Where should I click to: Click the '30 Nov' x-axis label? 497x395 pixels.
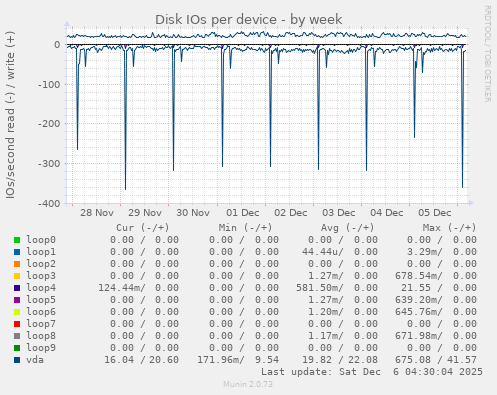(x=193, y=213)
